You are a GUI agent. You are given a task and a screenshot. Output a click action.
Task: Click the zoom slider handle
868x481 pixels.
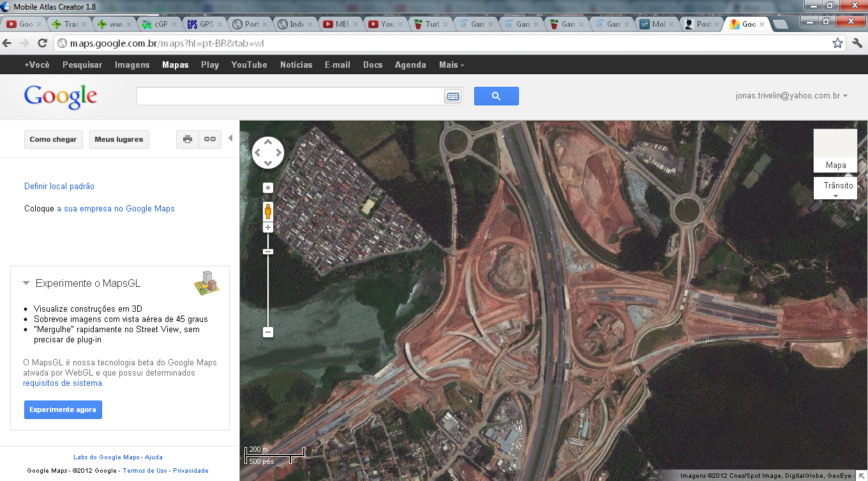[268, 252]
